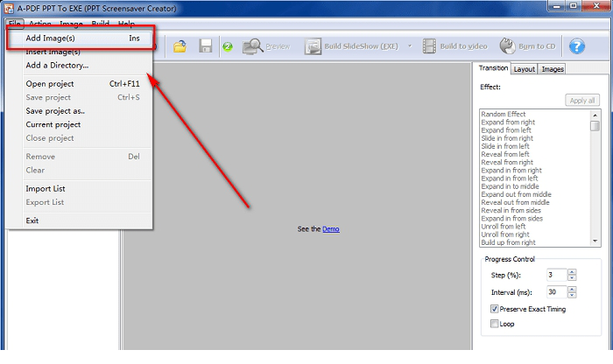Image resolution: width=613 pixels, height=364 pixels.
Task: Select Save project as.. menu entry
Action: click(80, 111)
